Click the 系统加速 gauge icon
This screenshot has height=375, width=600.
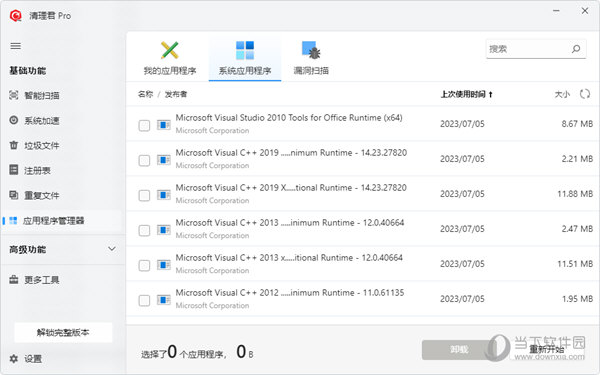click(14, 120)
